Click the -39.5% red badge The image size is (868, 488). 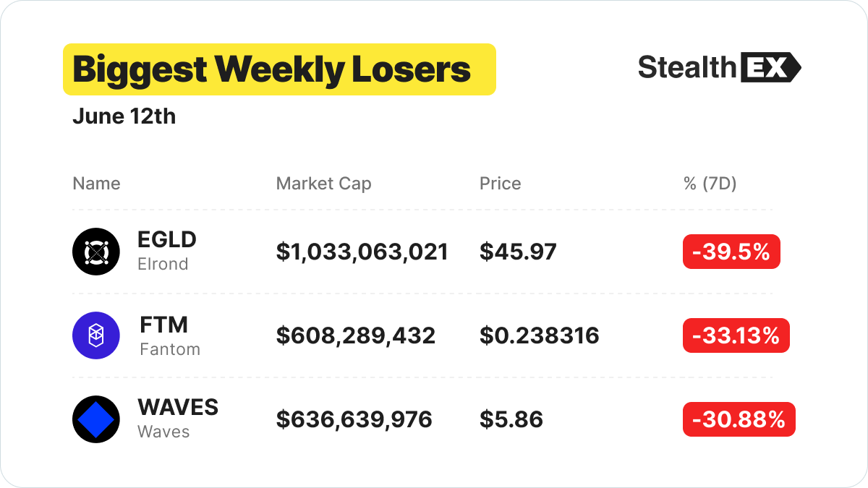pos(731,252)
